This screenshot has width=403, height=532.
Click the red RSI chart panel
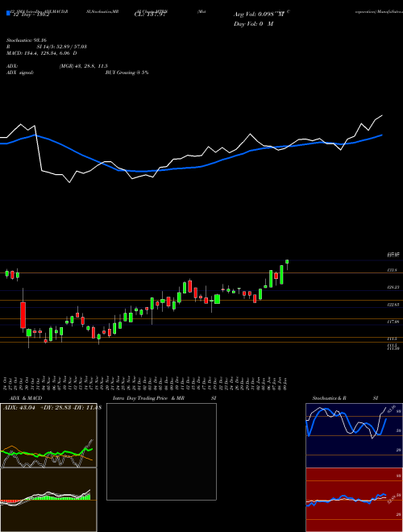point(354,500)
